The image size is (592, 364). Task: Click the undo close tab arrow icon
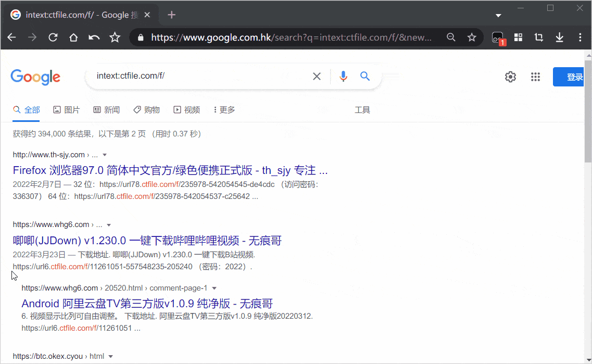(x=94, y=37)
